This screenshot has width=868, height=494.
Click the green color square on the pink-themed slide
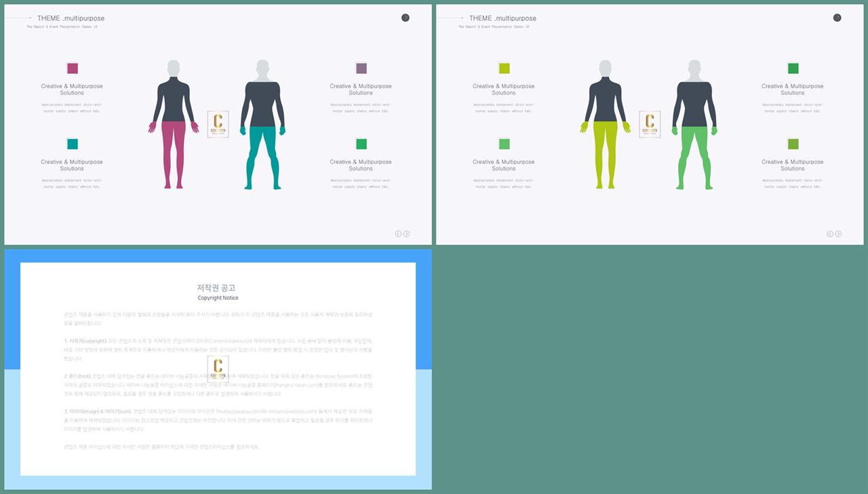tap(361, 144)
